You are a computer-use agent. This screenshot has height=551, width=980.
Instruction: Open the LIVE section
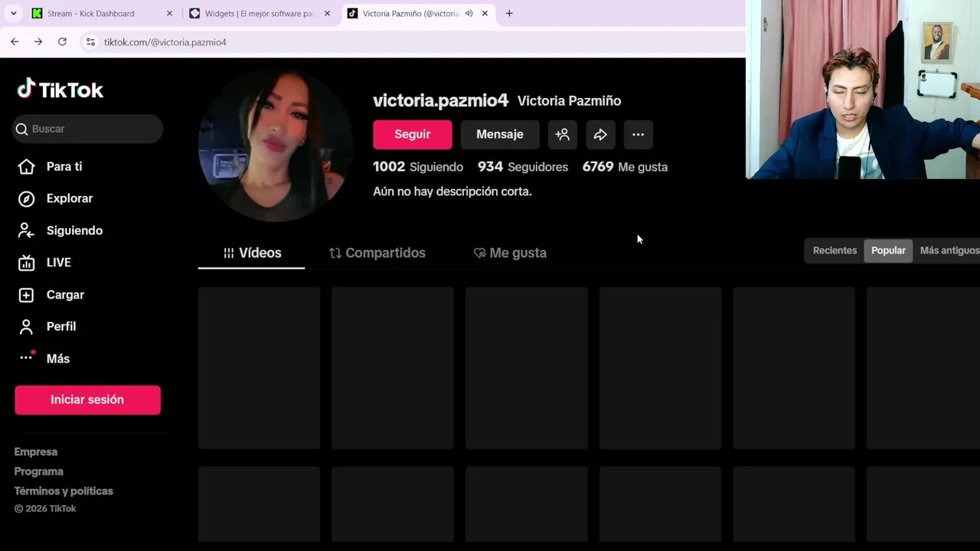click(44, 262)
